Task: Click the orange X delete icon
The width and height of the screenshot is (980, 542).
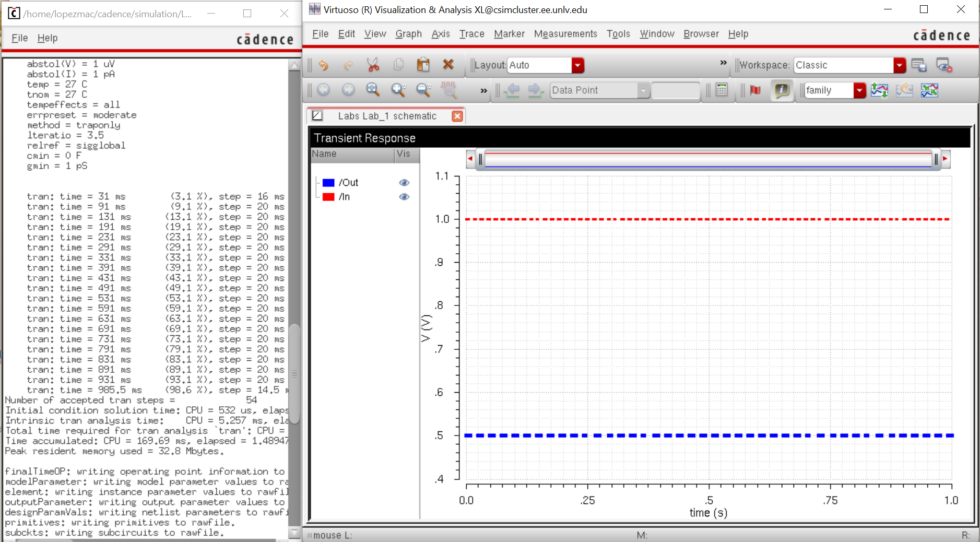Action: click(x=448, y=64)
